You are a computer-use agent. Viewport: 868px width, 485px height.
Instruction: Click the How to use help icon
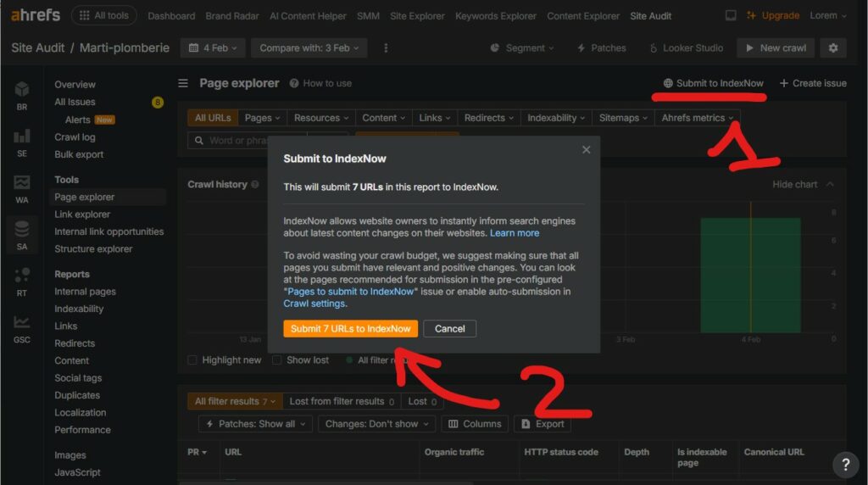pos(294,83)
